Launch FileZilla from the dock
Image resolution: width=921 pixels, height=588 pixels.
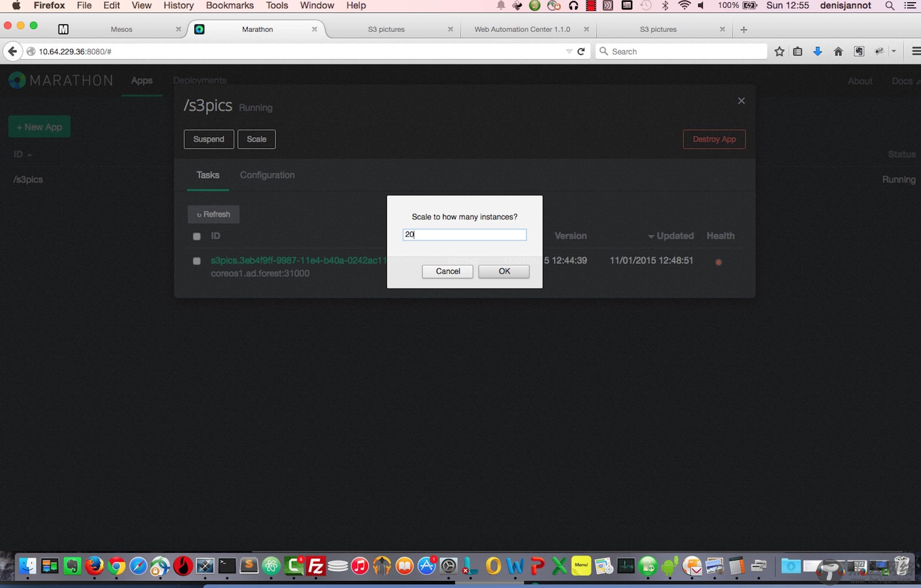pos(316,565)
